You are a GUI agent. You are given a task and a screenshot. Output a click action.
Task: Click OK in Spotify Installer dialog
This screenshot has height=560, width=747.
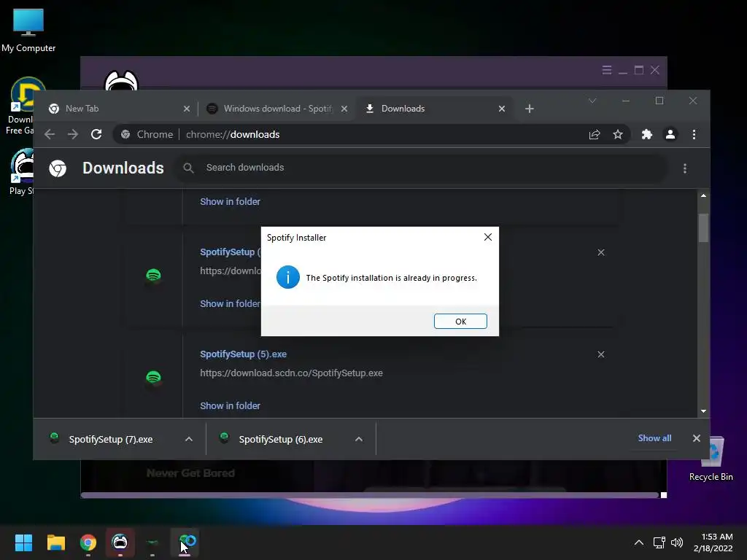click(x=460, y=322)
